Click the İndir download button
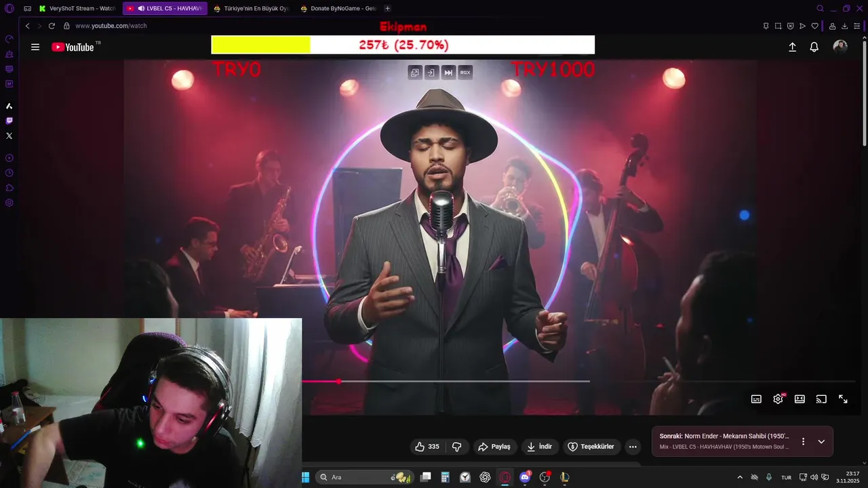 [x=540, y=447]
